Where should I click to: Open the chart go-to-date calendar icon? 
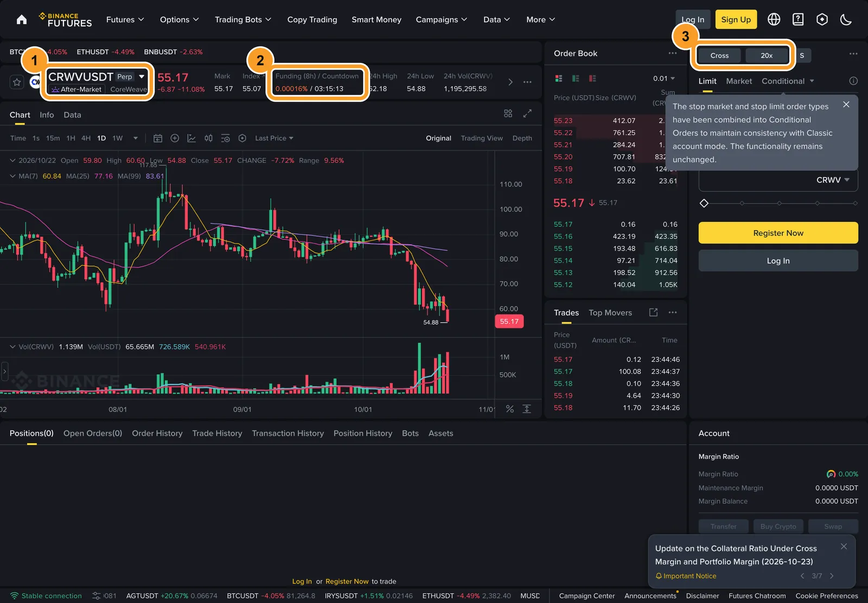tap(158, 138)
